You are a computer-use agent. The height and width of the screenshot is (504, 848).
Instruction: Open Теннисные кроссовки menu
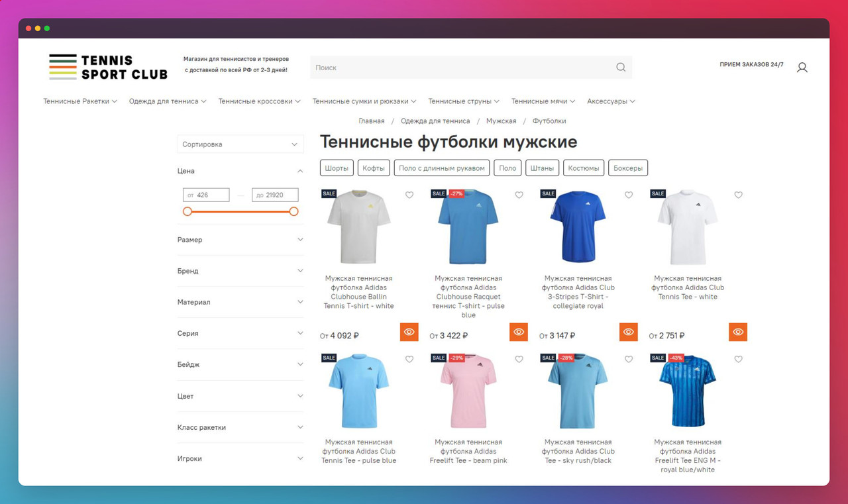coord(260,101)
